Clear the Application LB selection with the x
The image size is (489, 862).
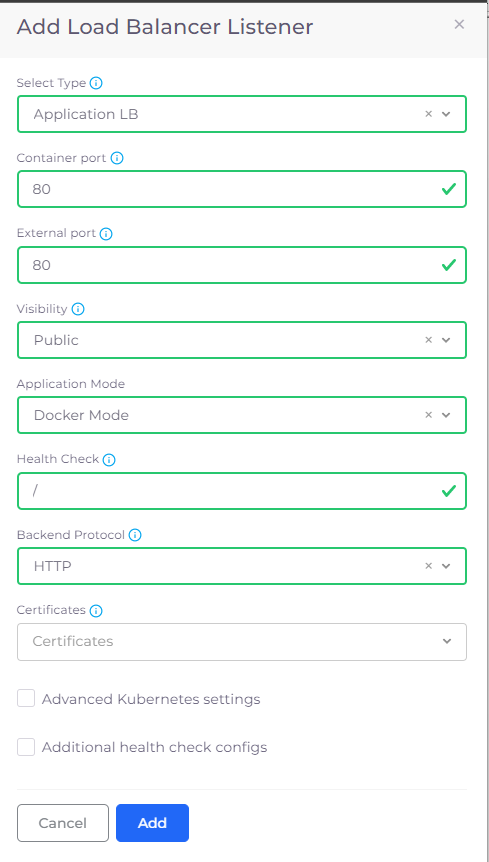[429, 114]
